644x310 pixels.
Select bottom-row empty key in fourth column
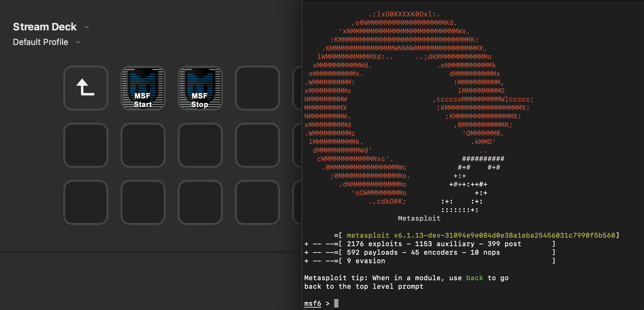pos(257,202)
